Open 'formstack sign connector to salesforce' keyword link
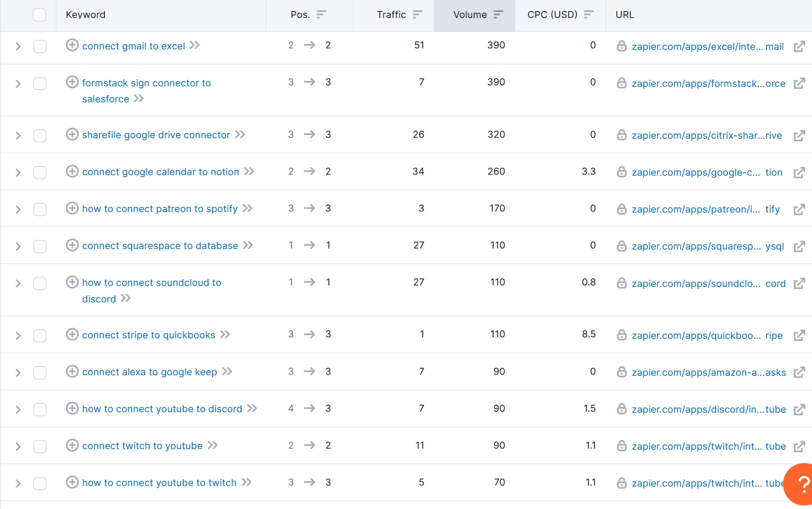This screenshot has height=509, width=812. 146,91
